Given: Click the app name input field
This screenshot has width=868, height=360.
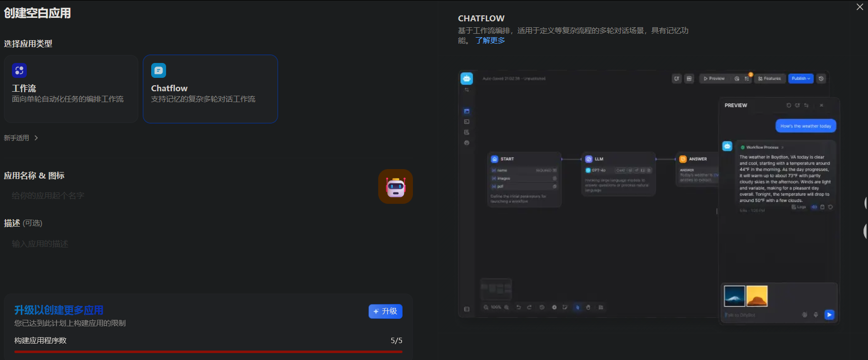Looking at the screenshot, I should pos(188,196).
